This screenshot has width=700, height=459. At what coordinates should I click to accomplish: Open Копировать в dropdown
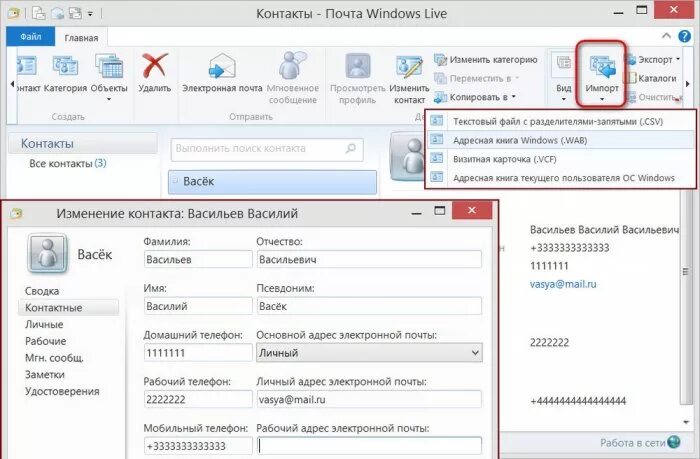point(475,97)
